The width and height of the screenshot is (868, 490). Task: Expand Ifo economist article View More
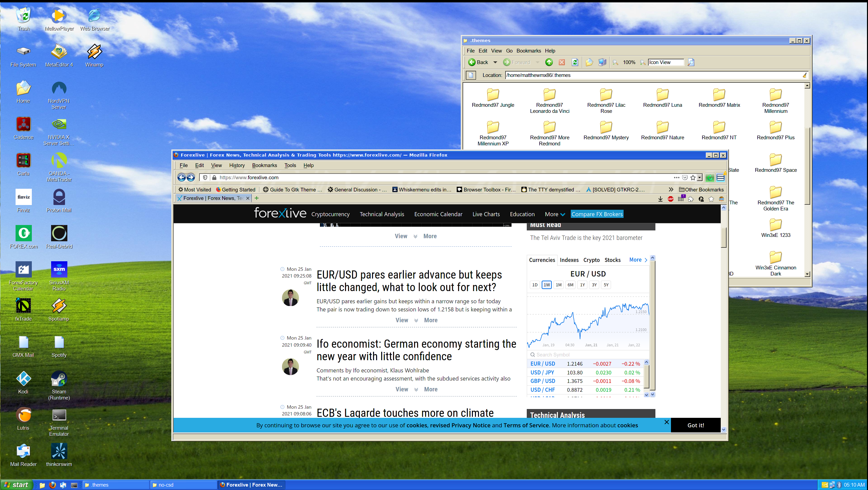pyautogui.click(x=416, y=389)
